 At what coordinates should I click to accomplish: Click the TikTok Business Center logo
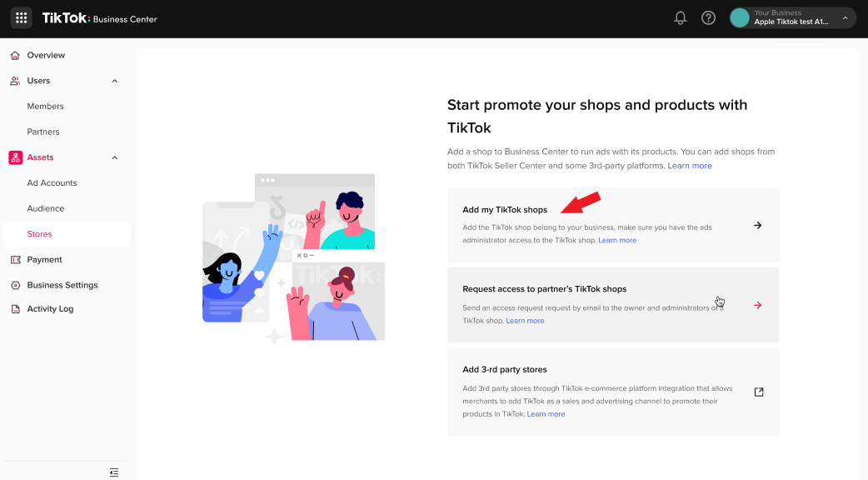[x=99, y=18]
